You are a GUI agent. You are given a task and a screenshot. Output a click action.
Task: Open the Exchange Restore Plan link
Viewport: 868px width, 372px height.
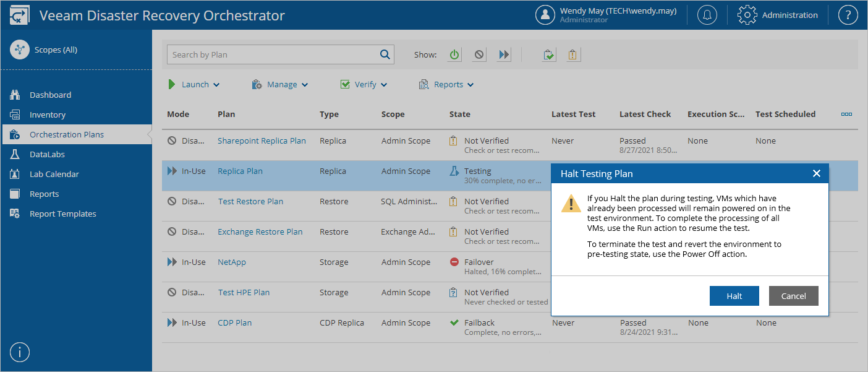coord(260,231)
